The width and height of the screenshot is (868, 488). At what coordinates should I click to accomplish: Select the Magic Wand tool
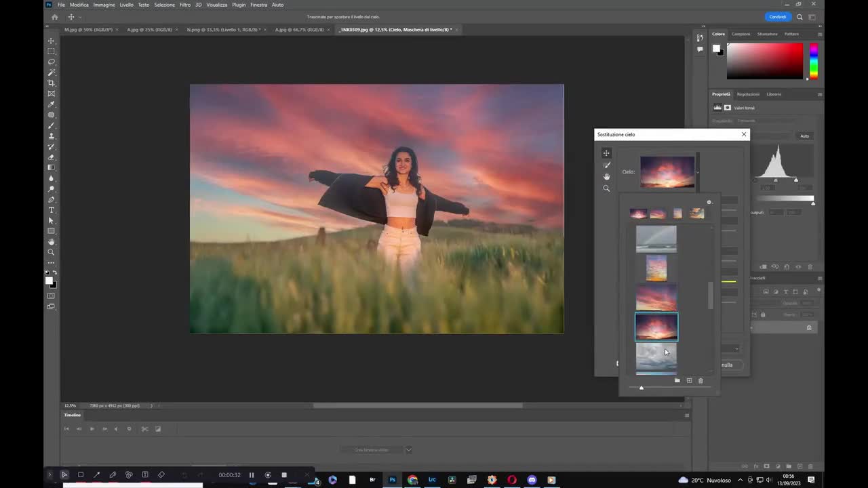pyautogui.click(x=51, y=73)
